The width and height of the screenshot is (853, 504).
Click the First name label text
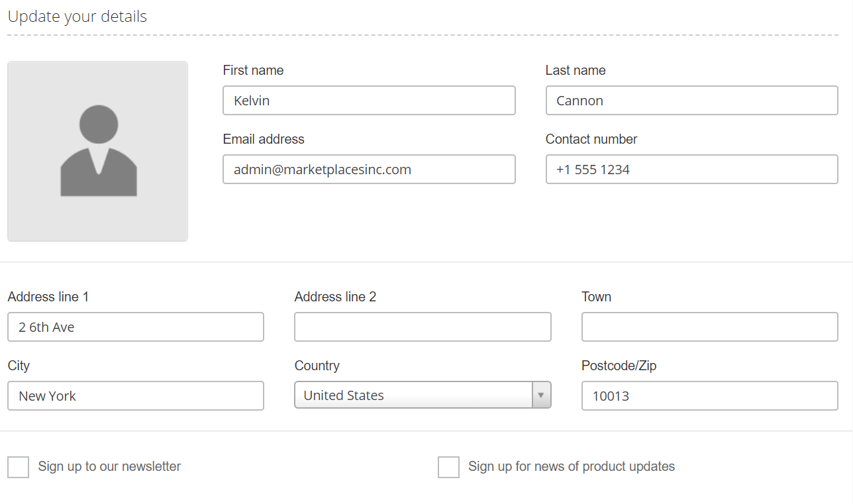pyautogui.click(x=253, y=70)
